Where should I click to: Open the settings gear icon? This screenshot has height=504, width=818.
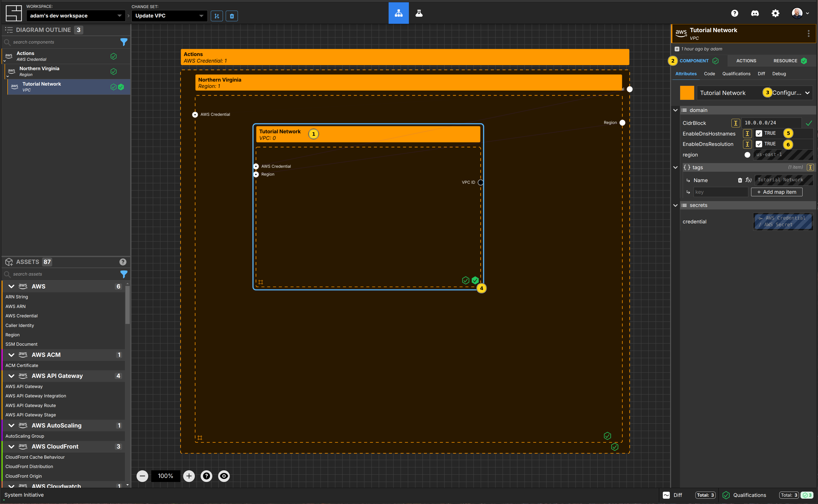(775, 13)
